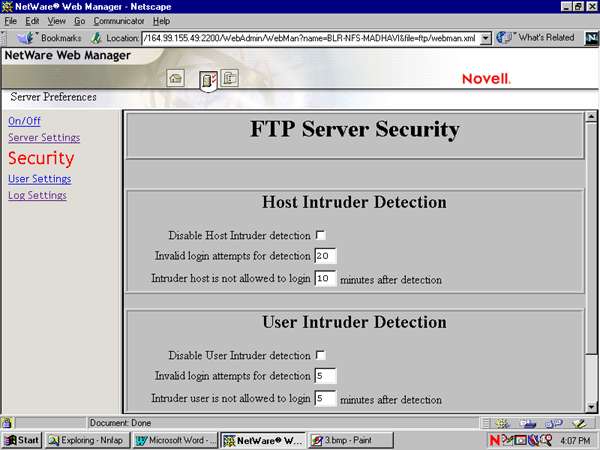Open the File menu
The image size is (600, 450).
pyautogui.click(x=11, y=21)
